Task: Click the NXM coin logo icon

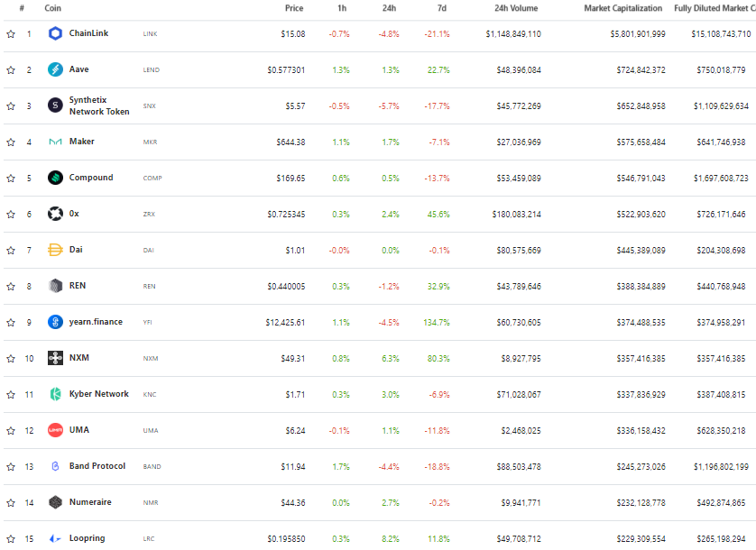Action: (55, 358)
